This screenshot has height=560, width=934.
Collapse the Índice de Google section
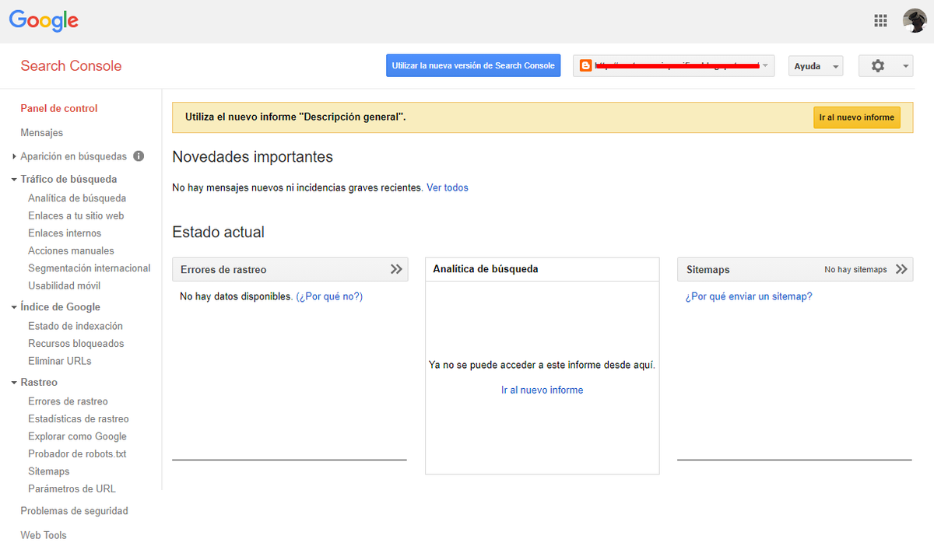point(14,307)
